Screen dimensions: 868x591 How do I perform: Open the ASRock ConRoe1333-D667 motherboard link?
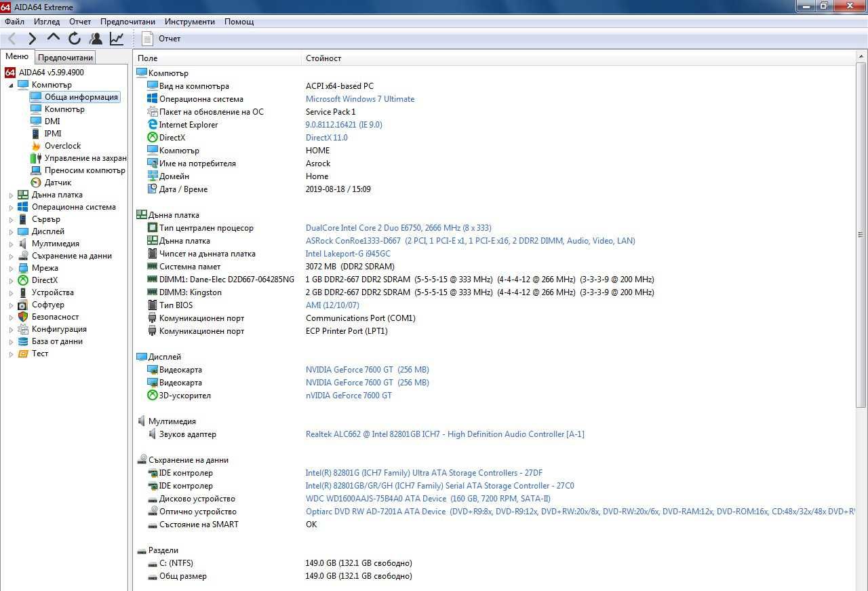pyautogui.click(x=353, y=241)
